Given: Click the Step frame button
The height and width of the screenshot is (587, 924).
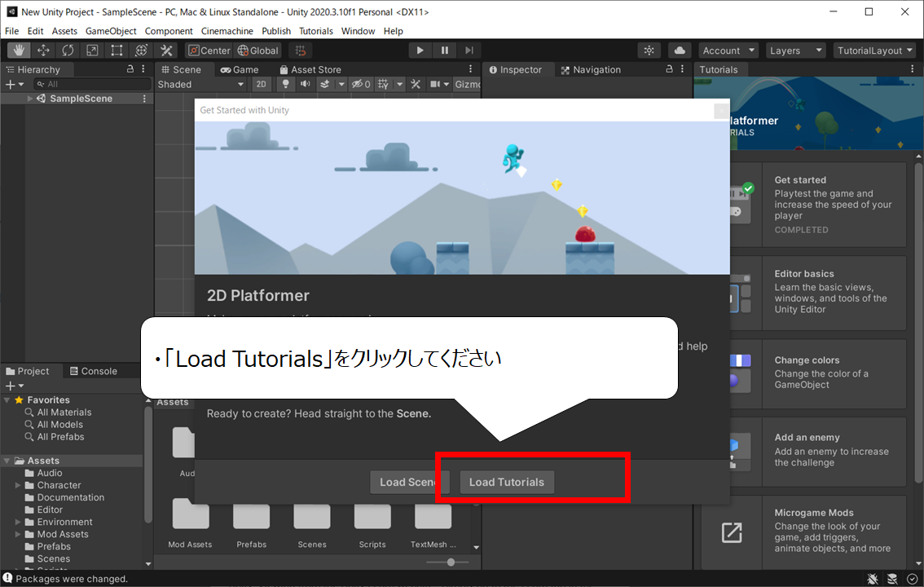Looking at the screenshot, I should 469,51.
